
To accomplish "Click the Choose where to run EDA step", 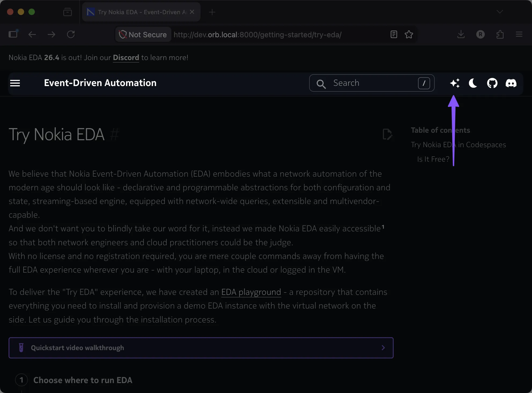I will pos(83,380).
